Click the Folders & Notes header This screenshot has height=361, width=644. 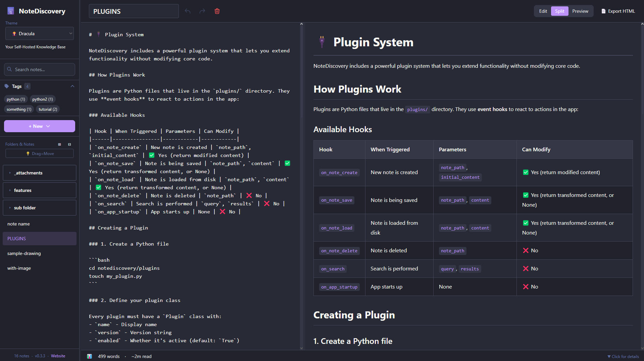click(20, 144)
